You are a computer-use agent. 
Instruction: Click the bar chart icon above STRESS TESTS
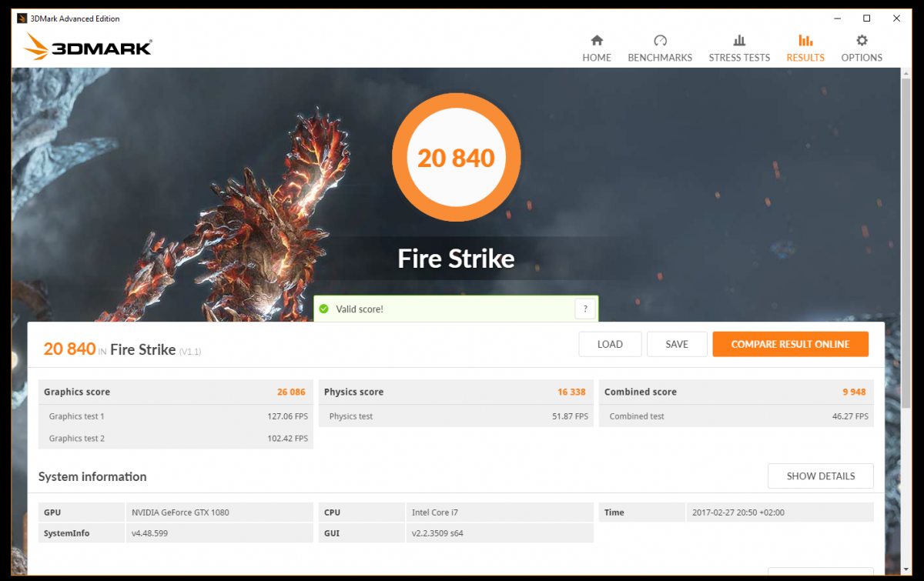(739, 40)
